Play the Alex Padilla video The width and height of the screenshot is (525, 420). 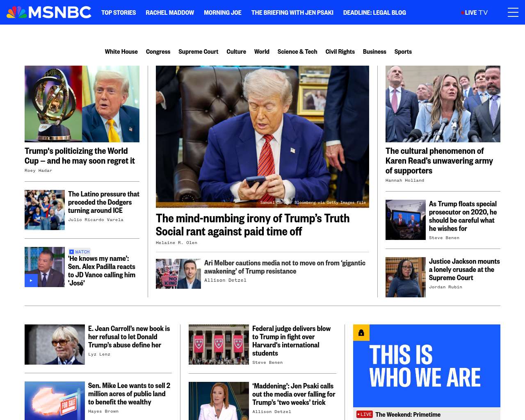(x=31, y=281)
